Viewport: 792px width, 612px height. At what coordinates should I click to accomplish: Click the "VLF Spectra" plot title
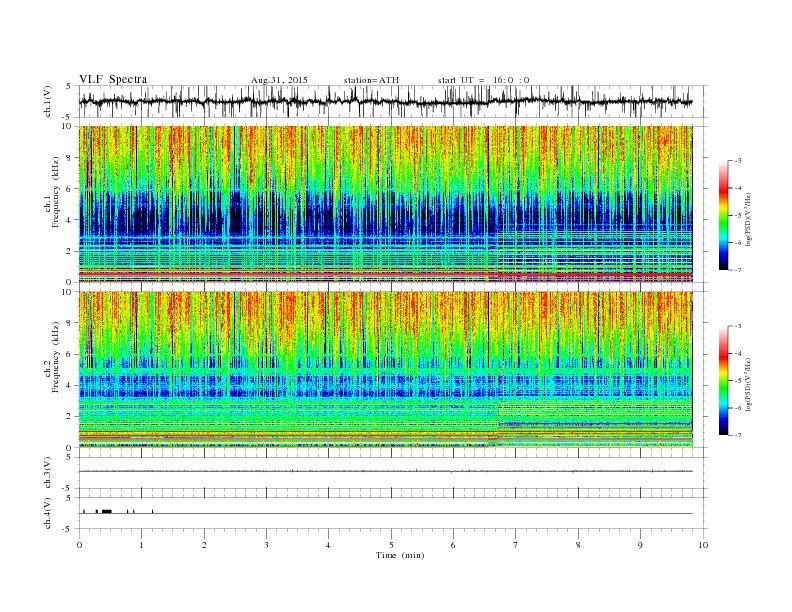[x=113, y=79]
